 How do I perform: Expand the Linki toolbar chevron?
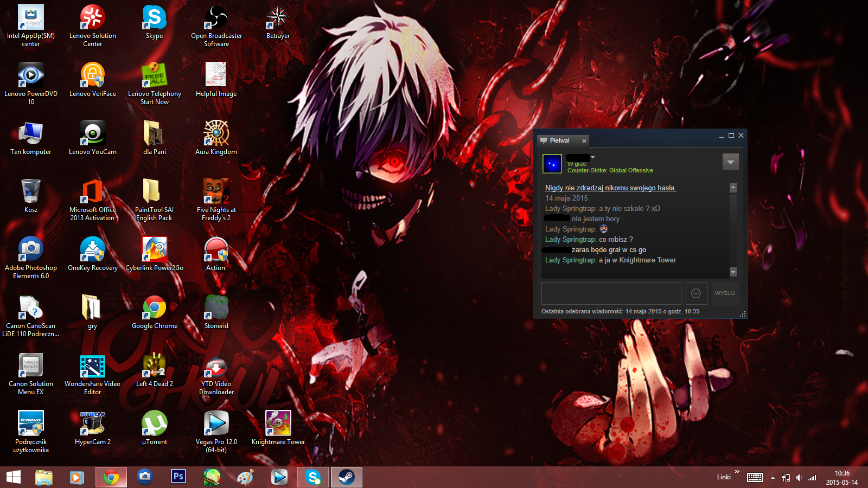click(x=737, y=472)
